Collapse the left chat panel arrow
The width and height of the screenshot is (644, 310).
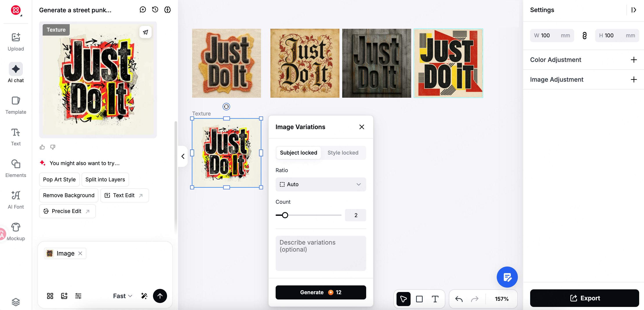coord(183,156)
